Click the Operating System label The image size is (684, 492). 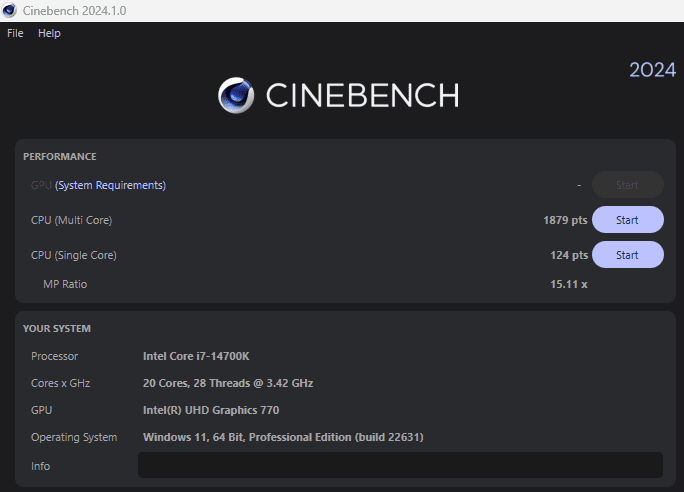[x=74, y=437]
